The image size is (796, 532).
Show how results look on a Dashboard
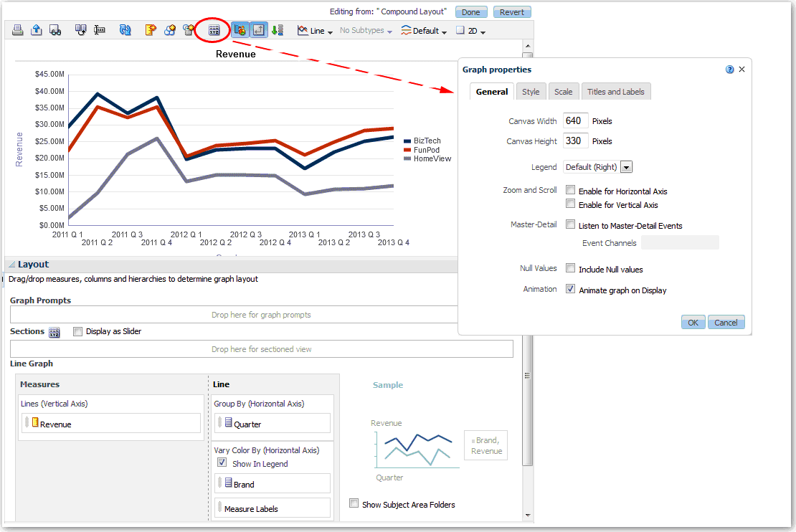[55, 30]
